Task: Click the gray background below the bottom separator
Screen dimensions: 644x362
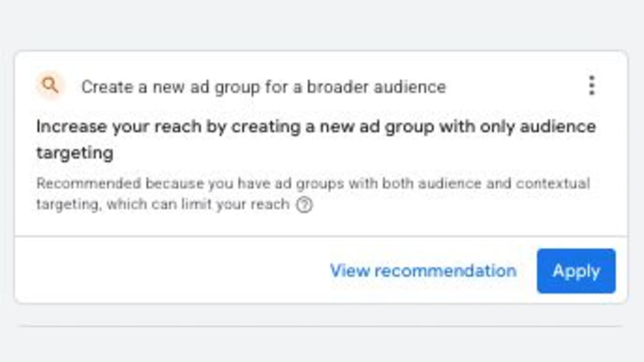Action: tap(322, 346)
